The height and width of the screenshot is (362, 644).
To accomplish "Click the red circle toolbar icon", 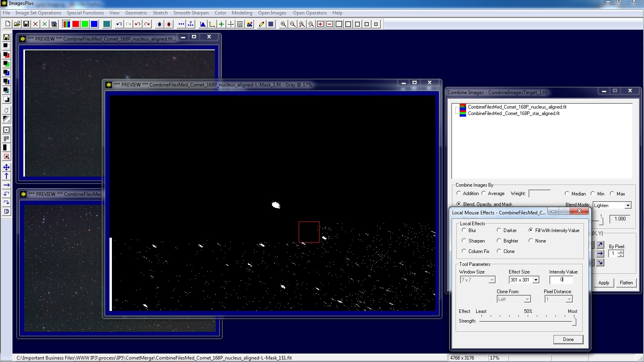I will point(169,24).
